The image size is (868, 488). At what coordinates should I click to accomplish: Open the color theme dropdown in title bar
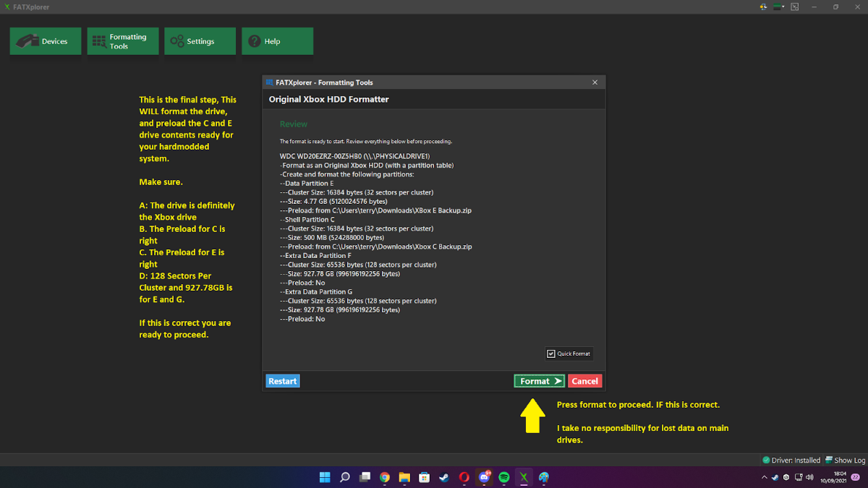pos(780,7)
